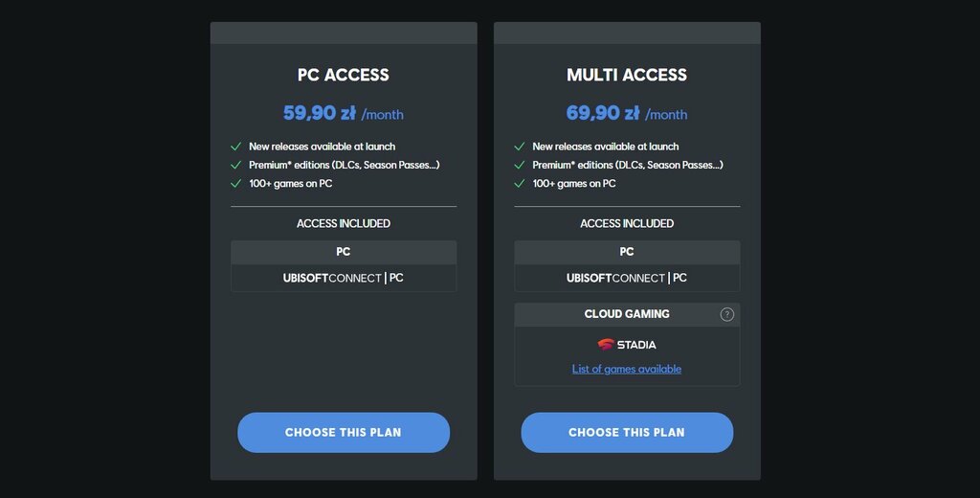Click Ubisoft Connect PC logo in Multi Access
The height and width of the screenshot is (498, 980).
[x=627, y=278]
